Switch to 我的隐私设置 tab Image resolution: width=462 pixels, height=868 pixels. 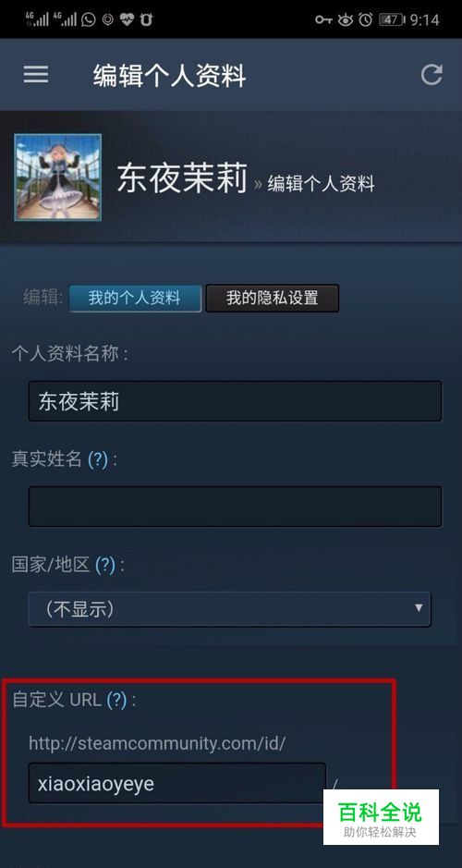click(x=273, y=299)
